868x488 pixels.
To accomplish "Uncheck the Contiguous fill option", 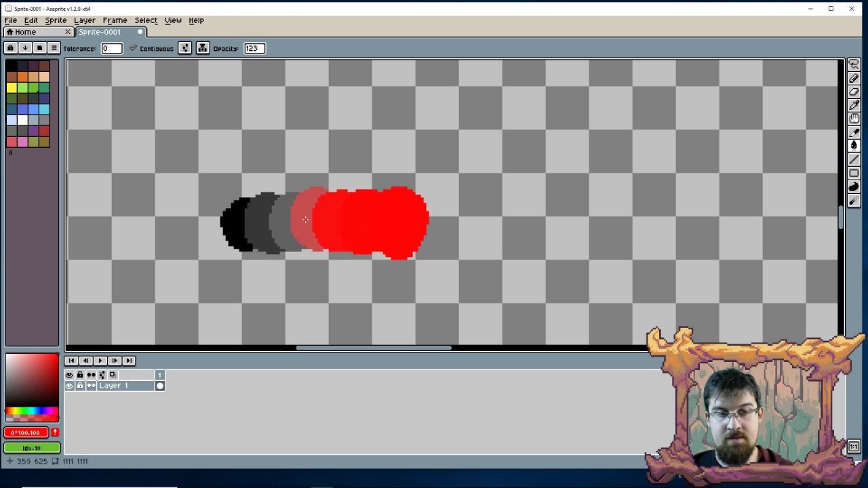I will coord(134,48).
